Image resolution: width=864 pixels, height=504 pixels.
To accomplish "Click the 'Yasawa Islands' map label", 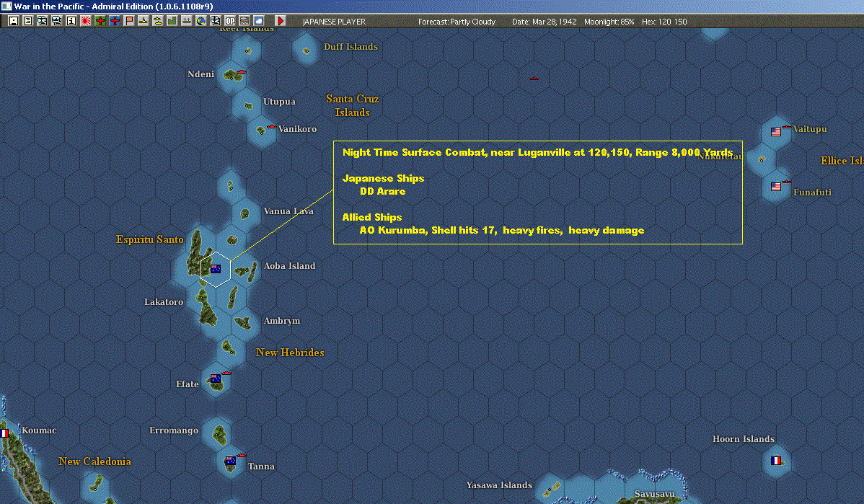I will coord(499,485).
